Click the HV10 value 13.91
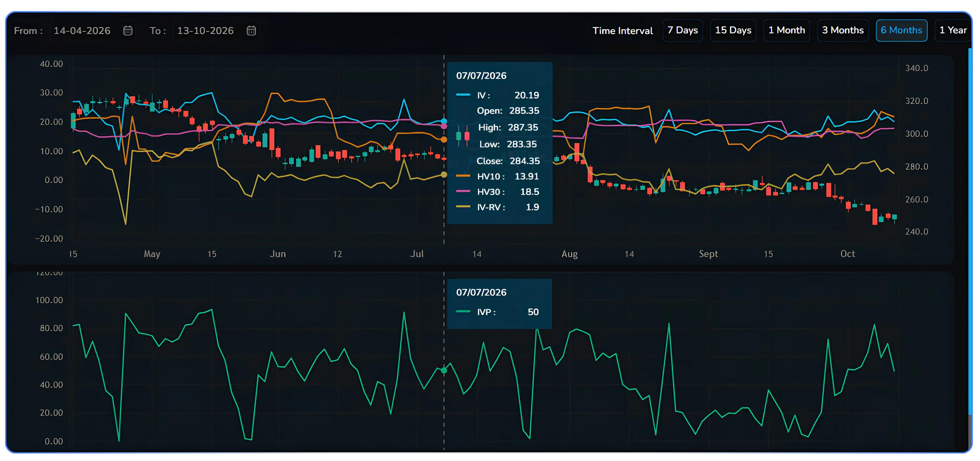980x461 pixels. [x=526, y=176]
